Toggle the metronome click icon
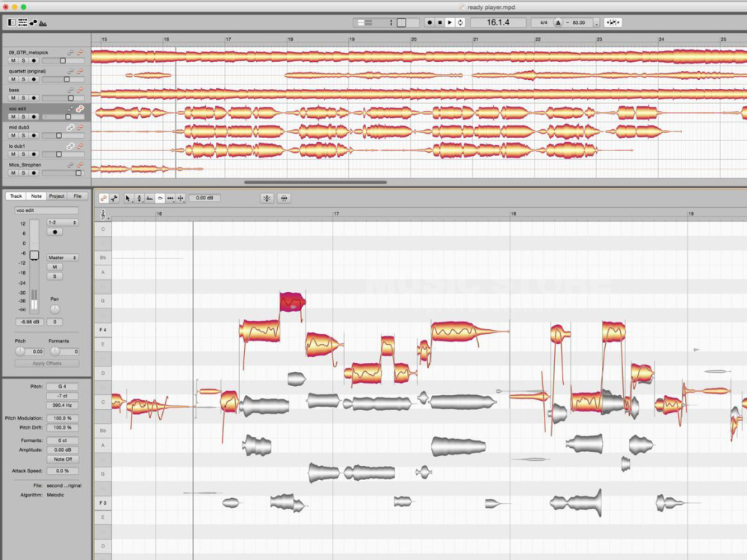 [x=558, y=22]
